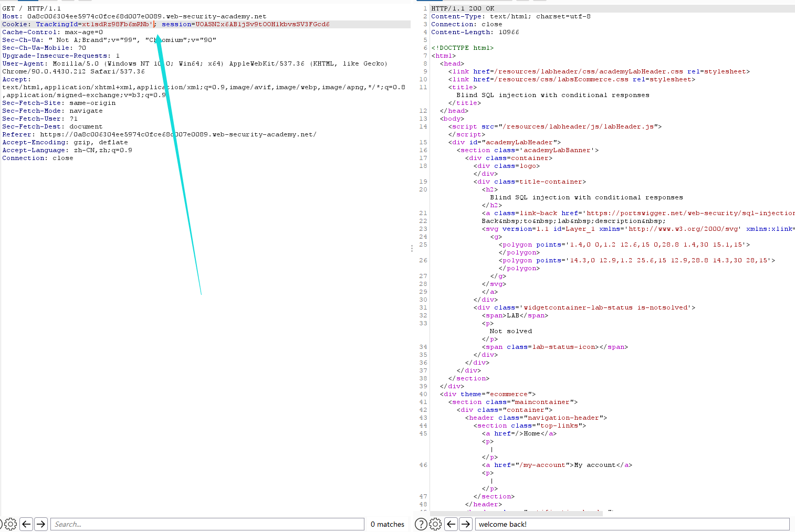Click the 'Not solved' text
The width and height of the screenshot is (795, 532).
(511, 331)
